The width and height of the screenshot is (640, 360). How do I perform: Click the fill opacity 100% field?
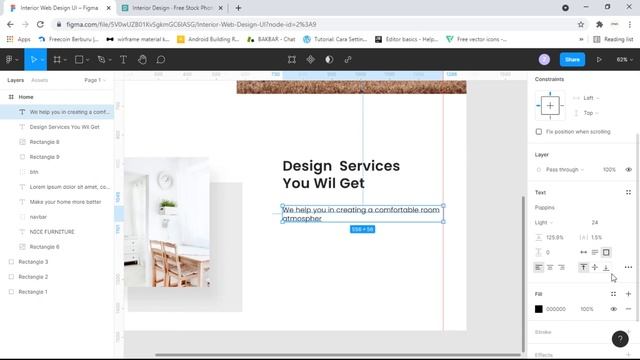tap(587, 309)
